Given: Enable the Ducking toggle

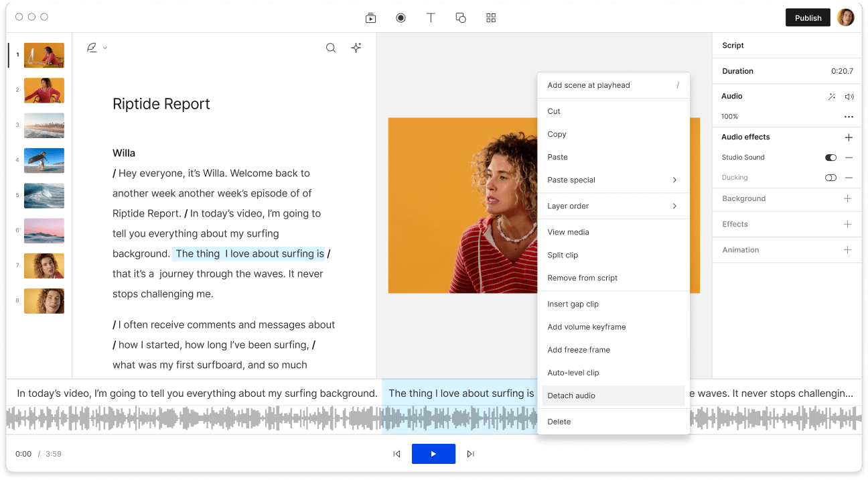Looking at the screenshot, I should [x=830, y=178].
